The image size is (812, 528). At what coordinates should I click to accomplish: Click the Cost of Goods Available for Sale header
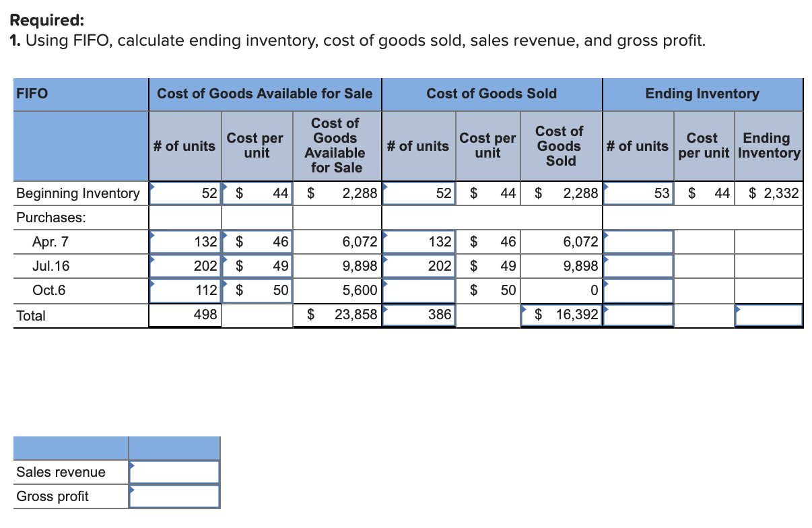pyautogui.click(x=265, y=94)
